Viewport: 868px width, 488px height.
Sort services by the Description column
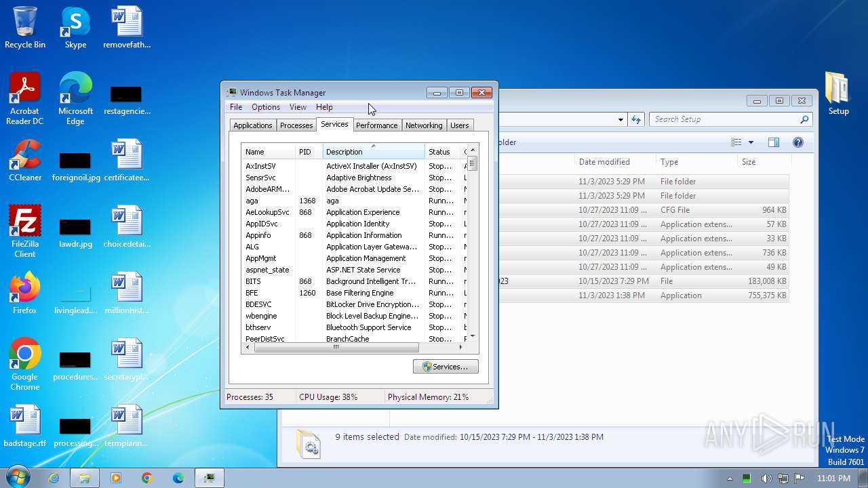pos(374,152)
